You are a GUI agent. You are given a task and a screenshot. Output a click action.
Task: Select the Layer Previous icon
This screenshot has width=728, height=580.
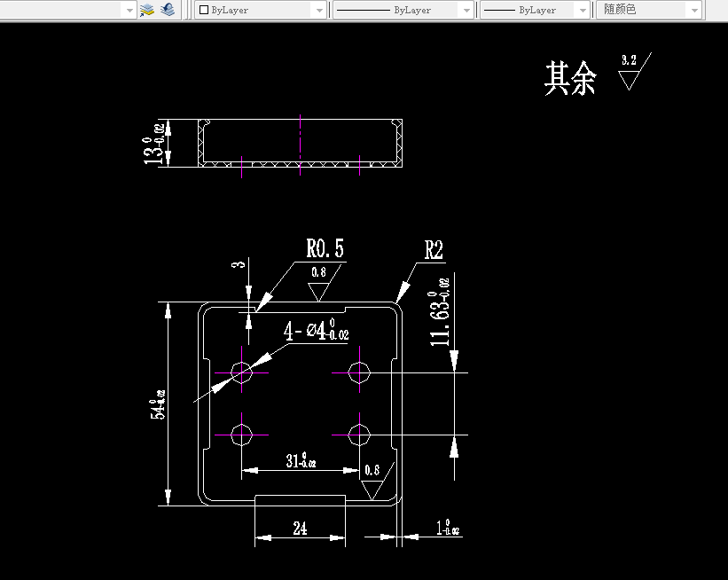[x=167, y=10]
